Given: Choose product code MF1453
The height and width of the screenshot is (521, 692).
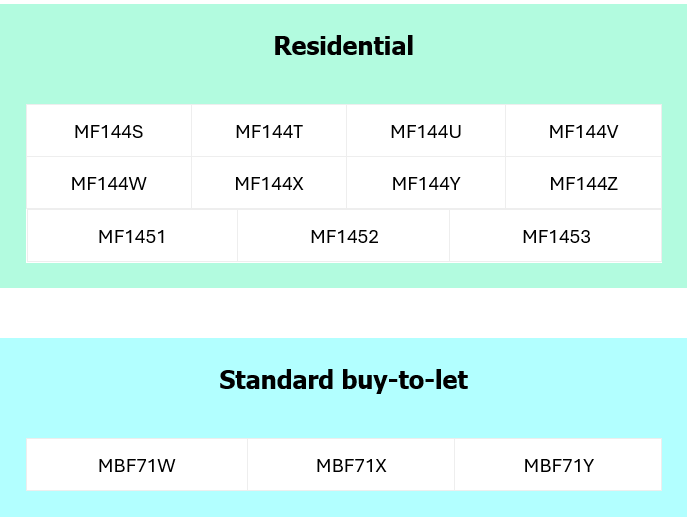Looking at the screenshot, I should point(556,236).
